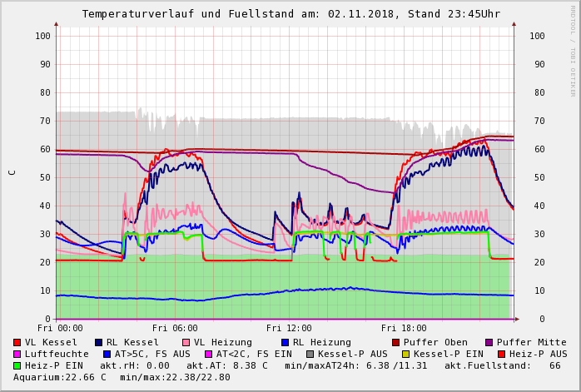This screenshot has height=392, width=581.
Task: Select the Puffer Oben legend swatch
Action: [x=396, y=342]
